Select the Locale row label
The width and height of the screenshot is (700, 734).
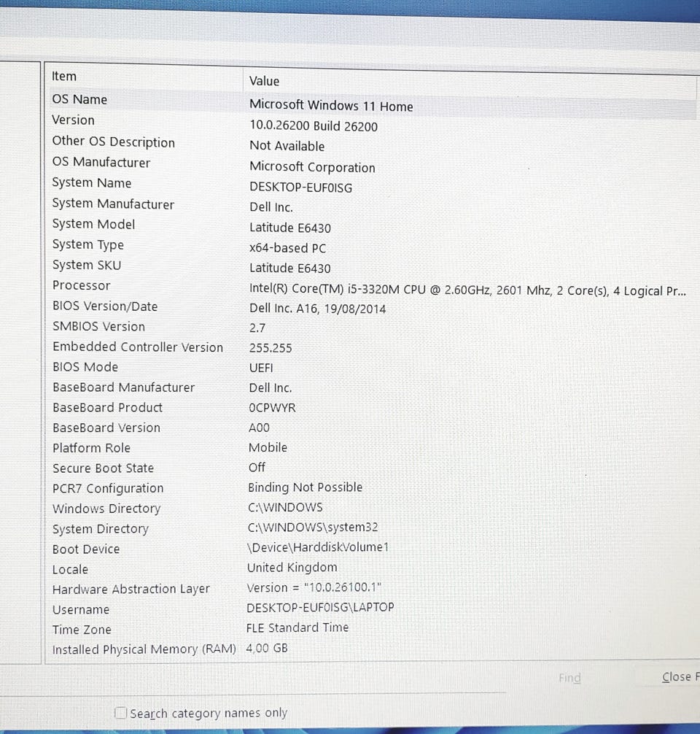pos(70,570)
